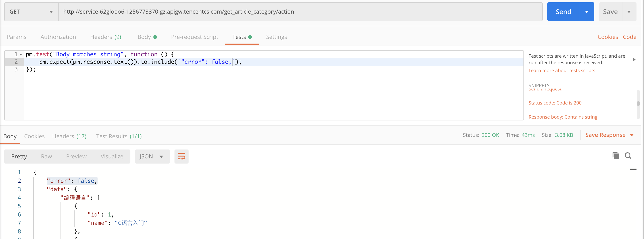Switch to the Authorization tab
644x239 pixels.
[58, 37]
